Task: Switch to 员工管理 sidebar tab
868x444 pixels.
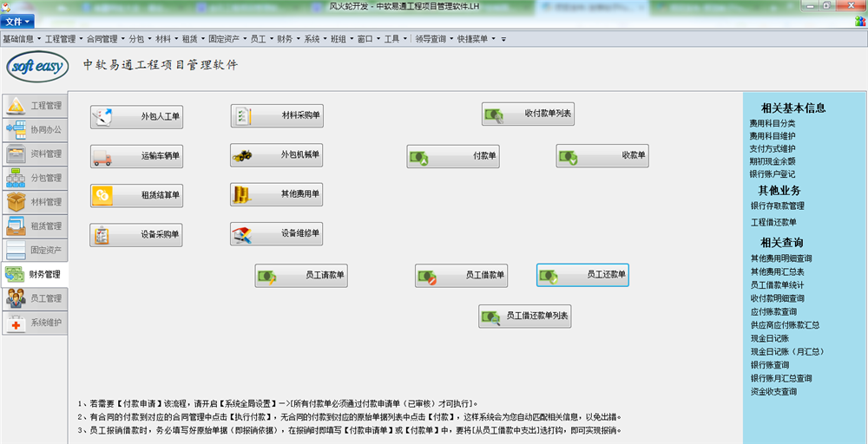Action: coord(35,298)
